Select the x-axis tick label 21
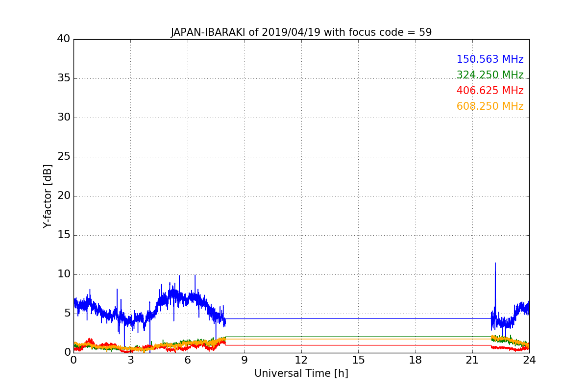The image size is (588, 392). pyautogui.click(x=472, y=360)
